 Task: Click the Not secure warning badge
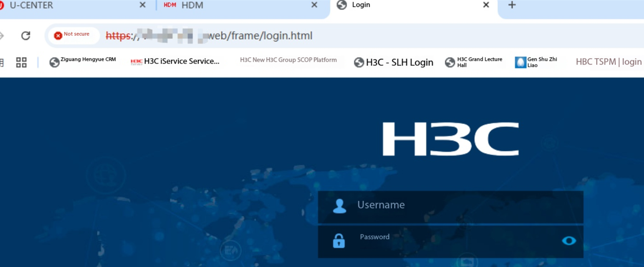pyautogui.click(x=72, y=35)
